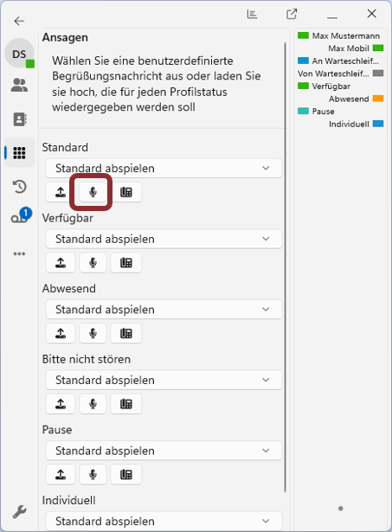Select the apps grid sidebar item

coord(19,152)
